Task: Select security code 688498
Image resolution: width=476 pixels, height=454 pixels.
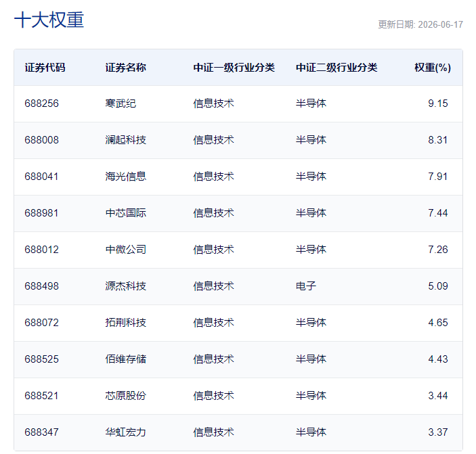Action: pyautogui.click(x=41, y=286)
